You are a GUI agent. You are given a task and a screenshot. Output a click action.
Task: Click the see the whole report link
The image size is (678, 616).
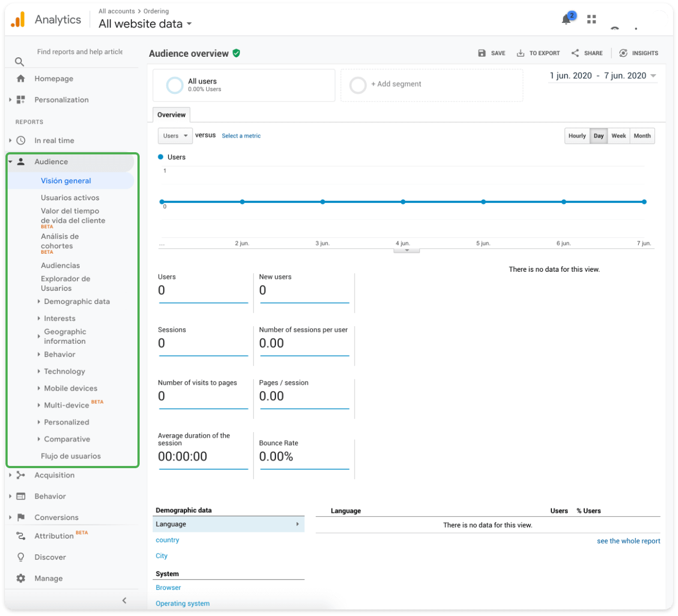[628, 541]
